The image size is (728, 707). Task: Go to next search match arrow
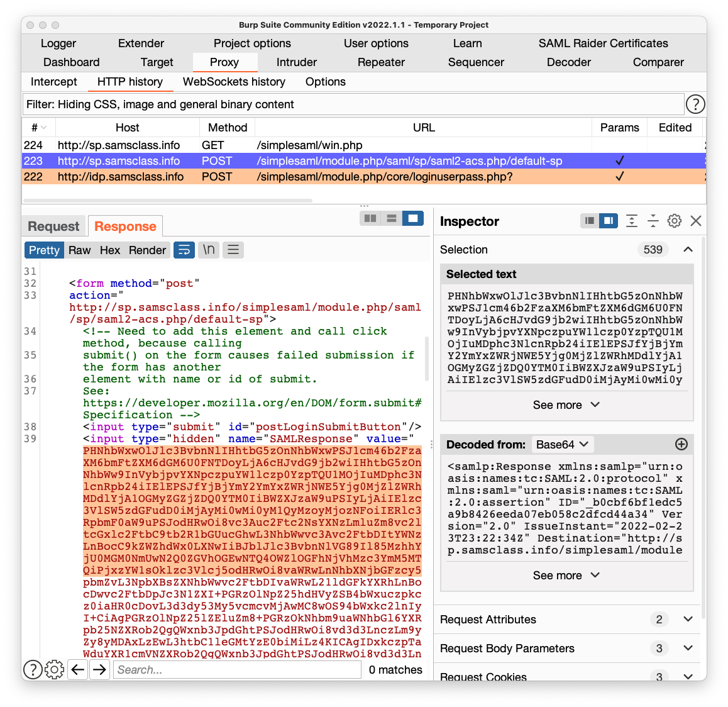(x=99, y=669)
